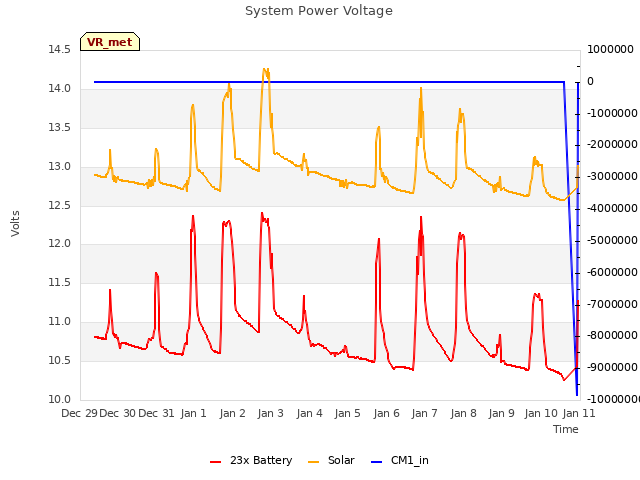This screenshot has height=480, width=640.
Task: Click the Battery peak near Jan 7
Action: (x=421, y=218)
